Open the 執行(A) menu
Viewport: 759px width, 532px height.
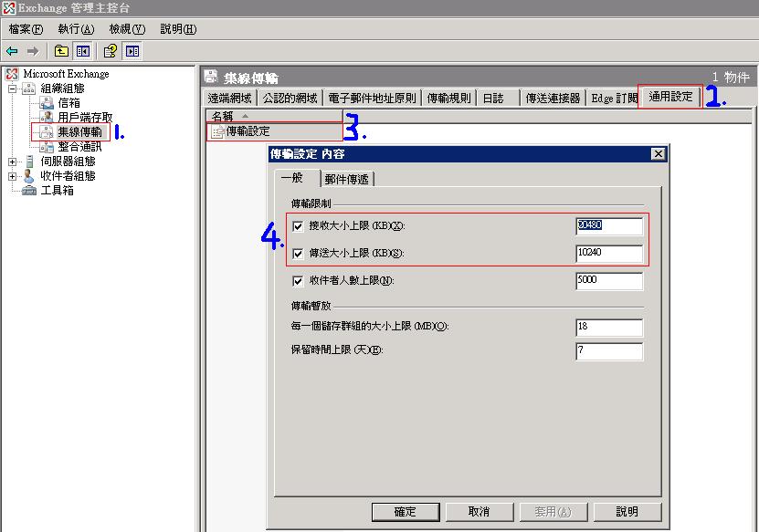[76, 29]
